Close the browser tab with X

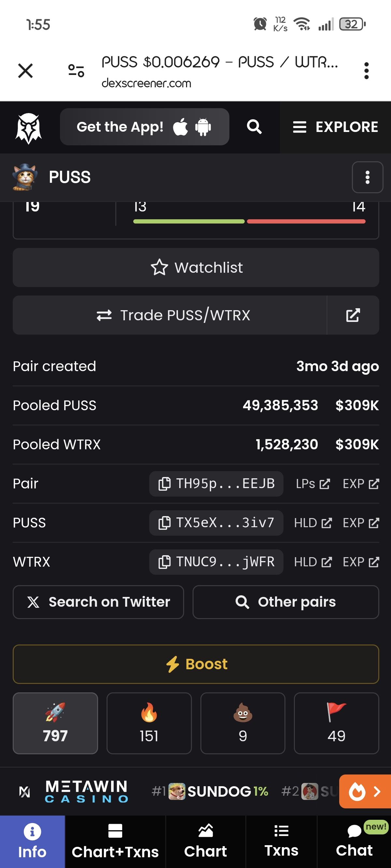(x=25, y=71)
